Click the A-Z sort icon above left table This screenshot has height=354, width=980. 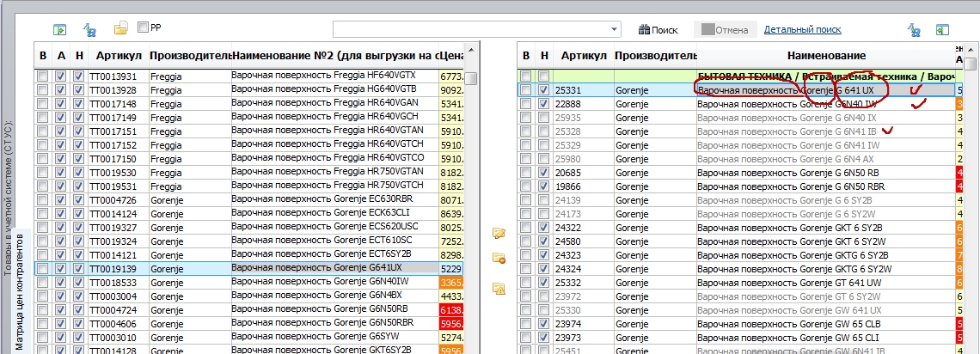[89, 29]
